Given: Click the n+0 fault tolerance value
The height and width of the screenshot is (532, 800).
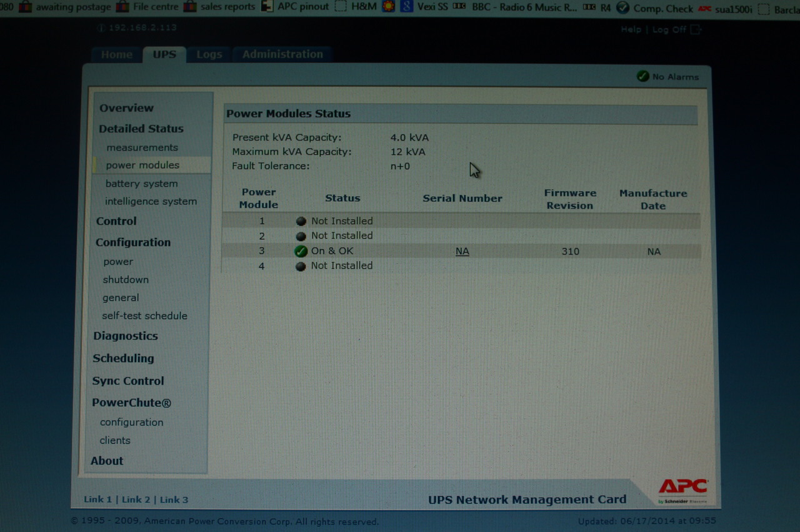Looking at the screenshot, I should point(400,166).
